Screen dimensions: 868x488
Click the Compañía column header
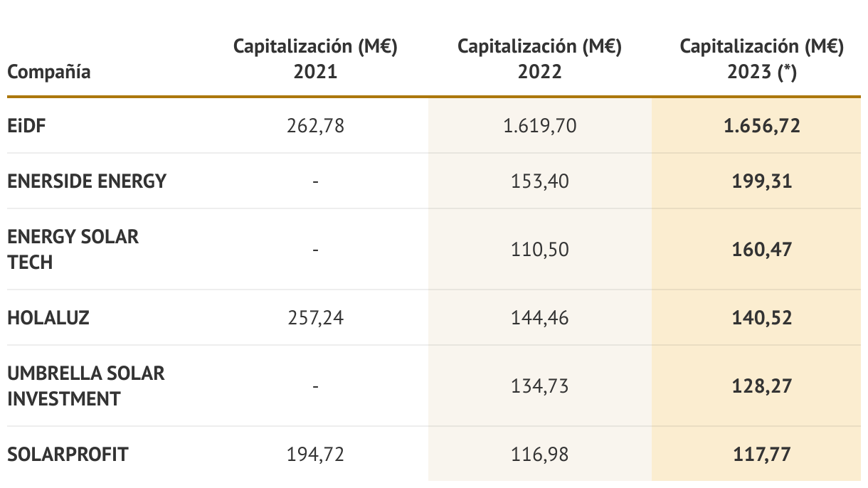point(49,72)
